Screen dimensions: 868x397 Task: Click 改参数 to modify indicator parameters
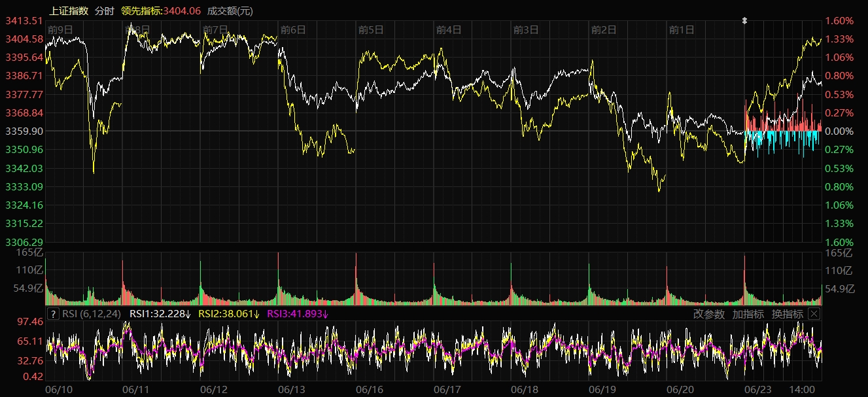coord(709,314)
